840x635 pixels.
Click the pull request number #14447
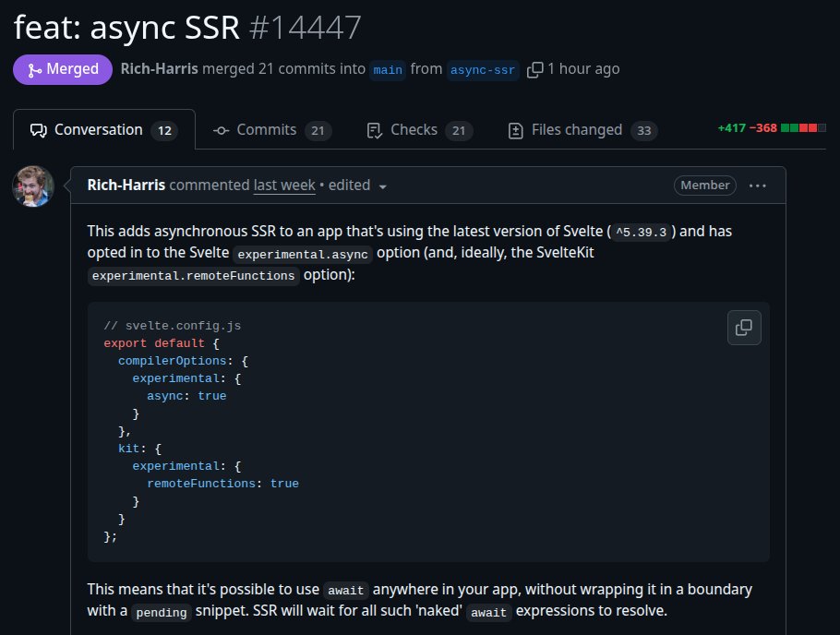pos(306,27)
